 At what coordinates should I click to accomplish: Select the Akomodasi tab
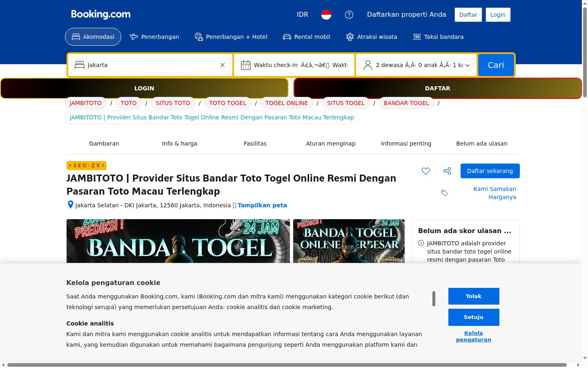[x=93, y=37]
